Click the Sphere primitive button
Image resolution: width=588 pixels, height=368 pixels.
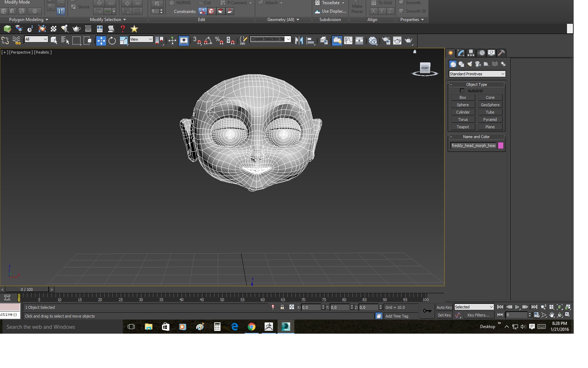pyautogui.click(x=463, y=105)
